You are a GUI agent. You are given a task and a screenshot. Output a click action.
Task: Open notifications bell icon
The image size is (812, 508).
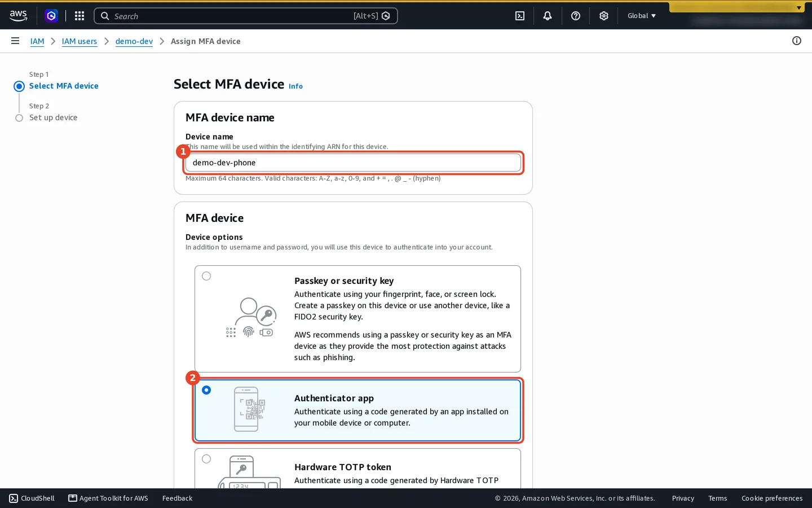pos(548,16)
